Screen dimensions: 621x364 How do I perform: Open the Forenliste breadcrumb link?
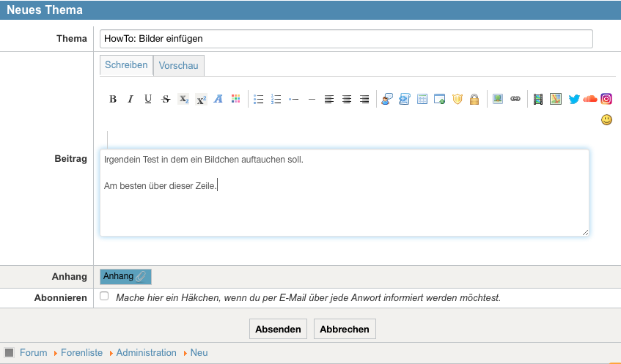coord(82,353)
